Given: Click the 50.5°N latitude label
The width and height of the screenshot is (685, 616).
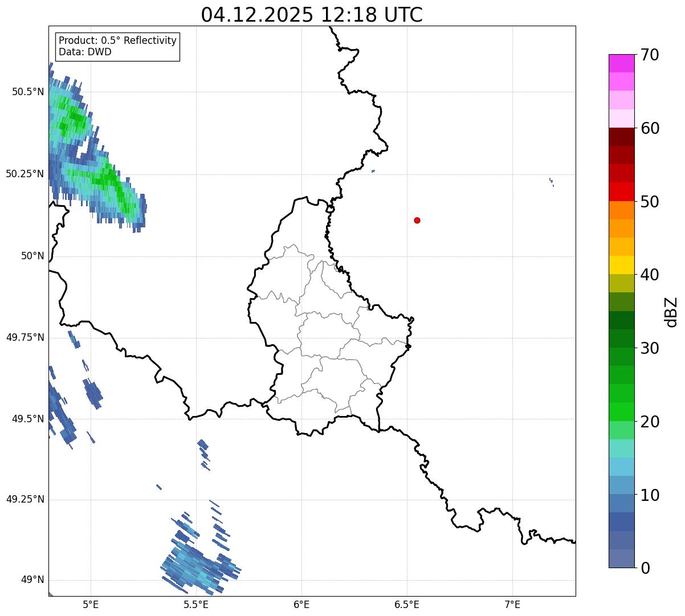Looking at the screenshot, I should click(28, 92).
